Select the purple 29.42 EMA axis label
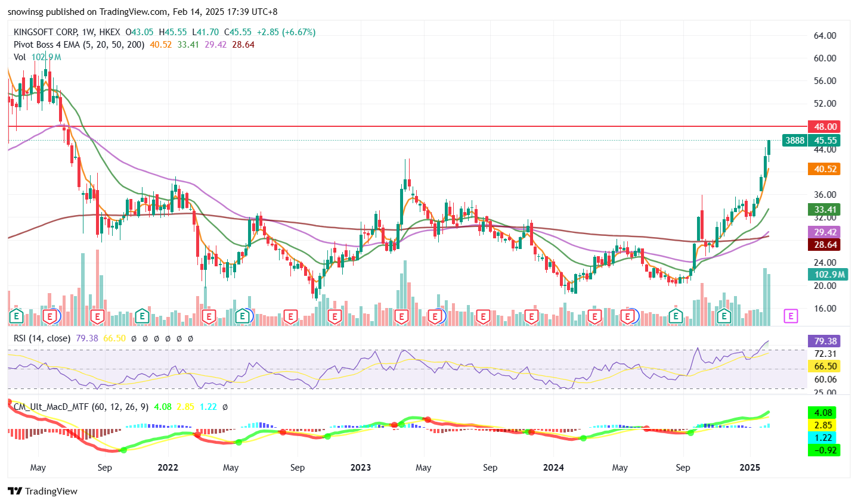The height and width of the screenshot is (504, 858). click(x=823, y=232)
